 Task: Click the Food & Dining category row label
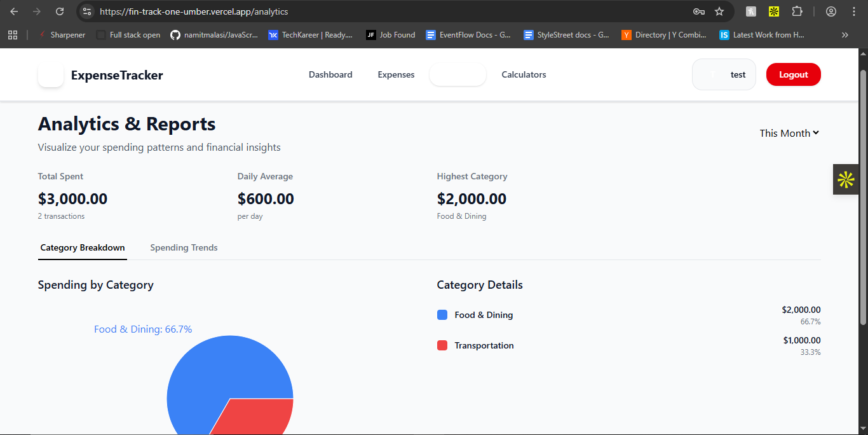[484, 315]
